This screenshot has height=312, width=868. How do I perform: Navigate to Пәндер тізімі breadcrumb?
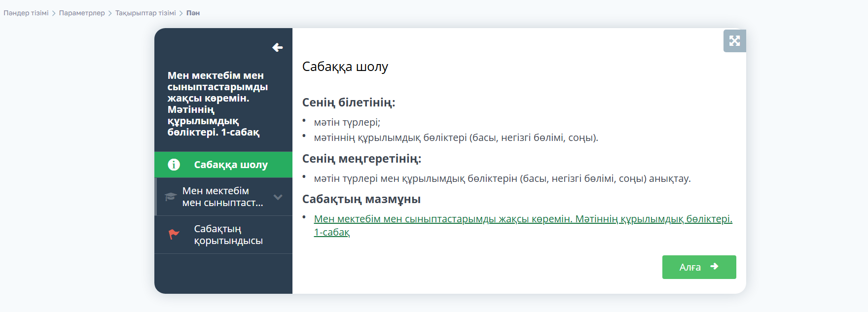point(26,13)
